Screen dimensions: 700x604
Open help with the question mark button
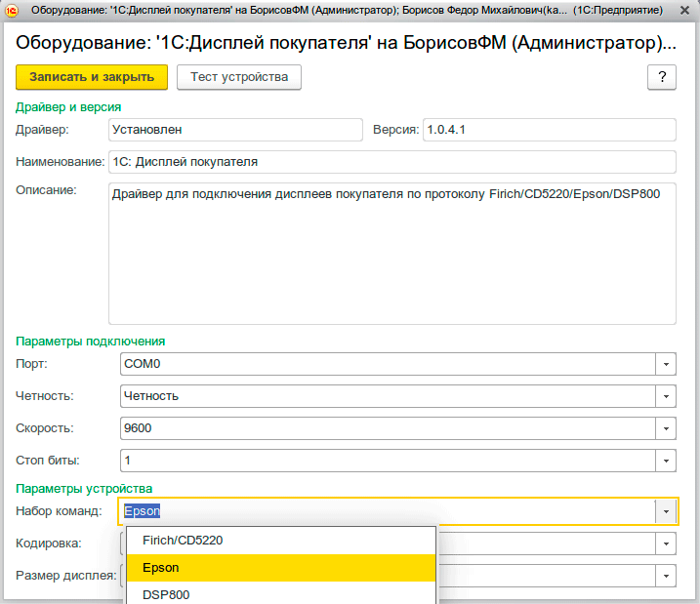click(662, 77)
